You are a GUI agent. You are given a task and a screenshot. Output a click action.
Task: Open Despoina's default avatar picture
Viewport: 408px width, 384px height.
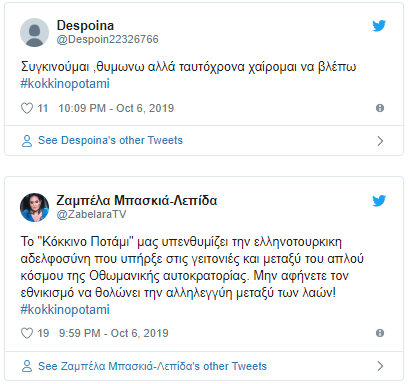pyautogui.click(x=34, y=32)
